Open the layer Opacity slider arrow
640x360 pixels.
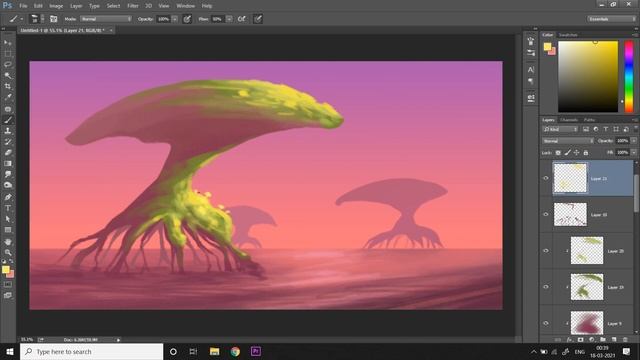click(633, 141)
